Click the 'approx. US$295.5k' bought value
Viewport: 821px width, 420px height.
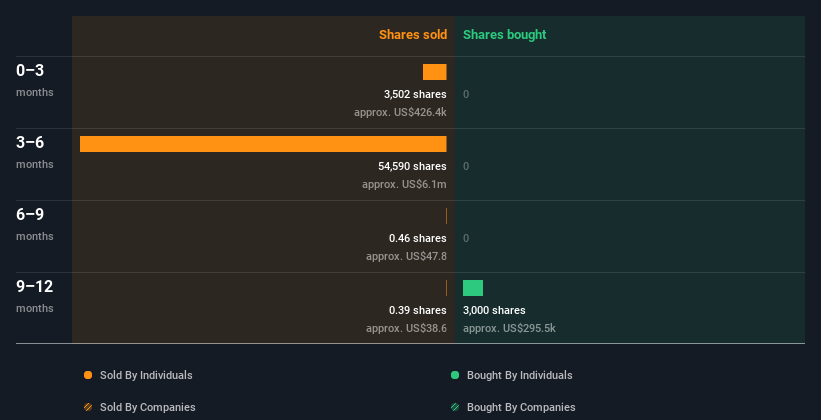click(x=509, y=328)
